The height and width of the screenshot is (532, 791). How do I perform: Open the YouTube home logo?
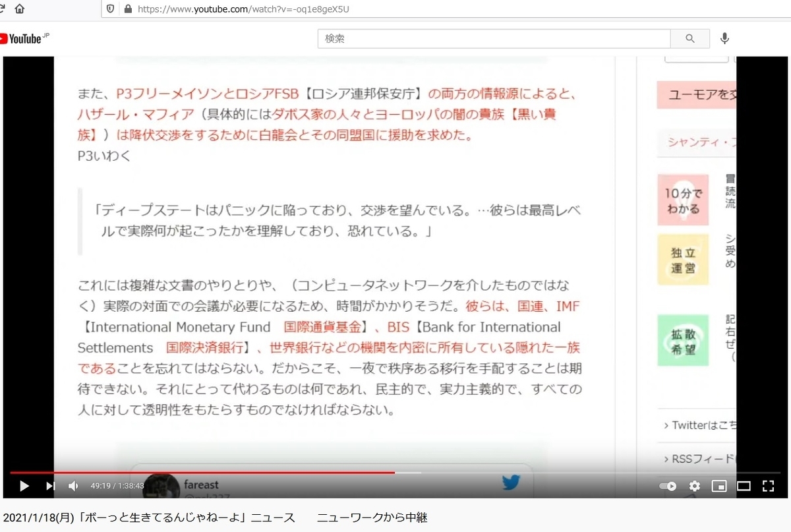point(25,39)
